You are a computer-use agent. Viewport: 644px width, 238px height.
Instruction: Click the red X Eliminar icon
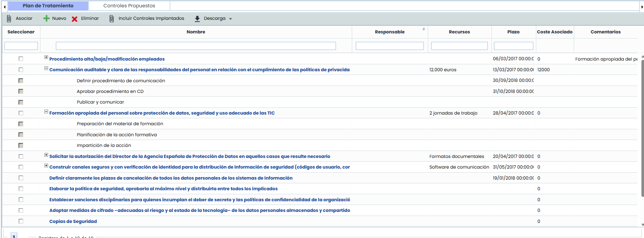[x=75, y=19]
